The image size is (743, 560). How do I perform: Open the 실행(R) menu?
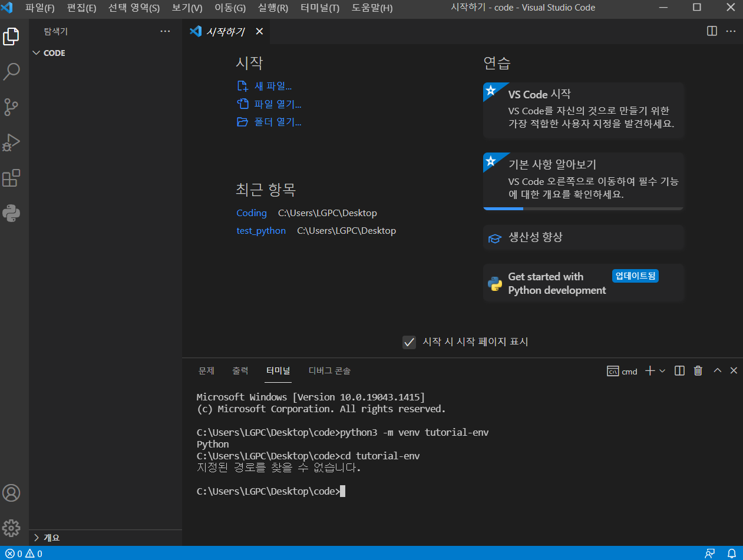tap(273, 8)
